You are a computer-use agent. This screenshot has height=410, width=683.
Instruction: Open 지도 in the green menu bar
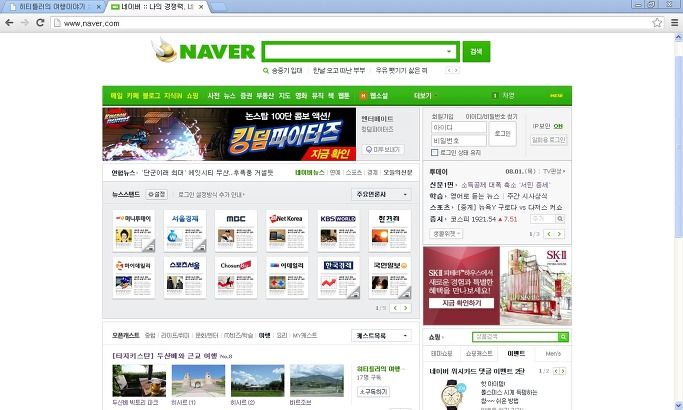[284, 95]
